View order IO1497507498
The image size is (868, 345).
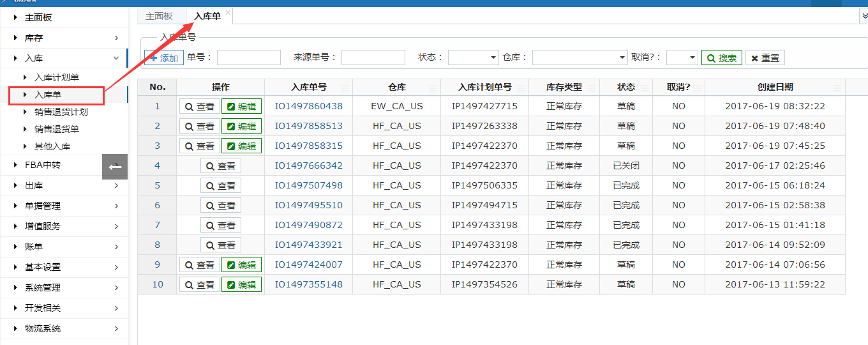click(x=221, y=185)
